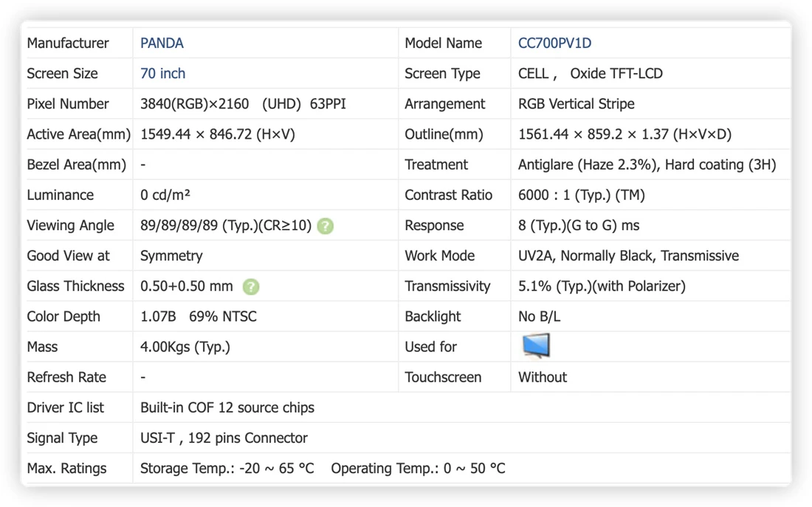Image resolution: width=812 pixels, height=507 pixels.
Task: Select the '0 cd/m²' luminance value
Action: pos(165,195)
